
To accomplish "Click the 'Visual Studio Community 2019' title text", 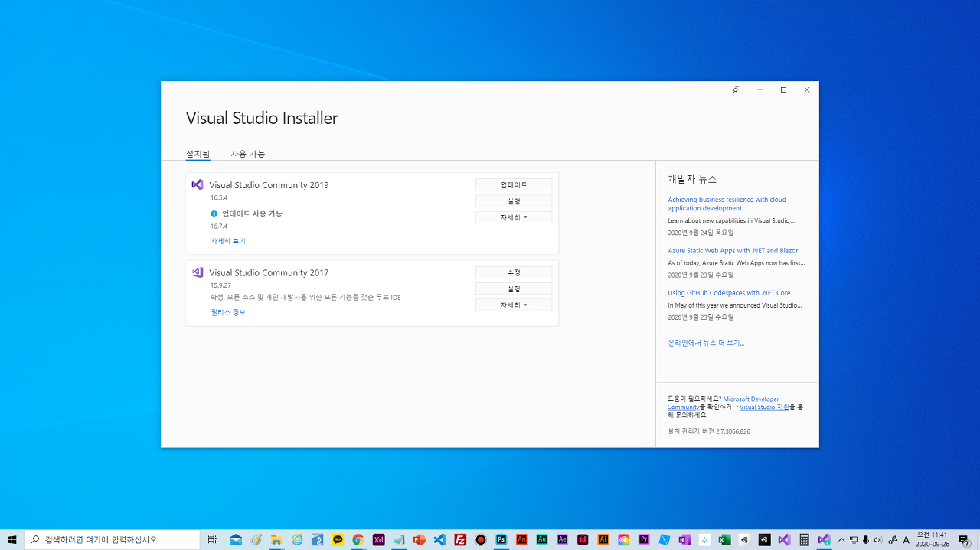I will click(269, 184).
